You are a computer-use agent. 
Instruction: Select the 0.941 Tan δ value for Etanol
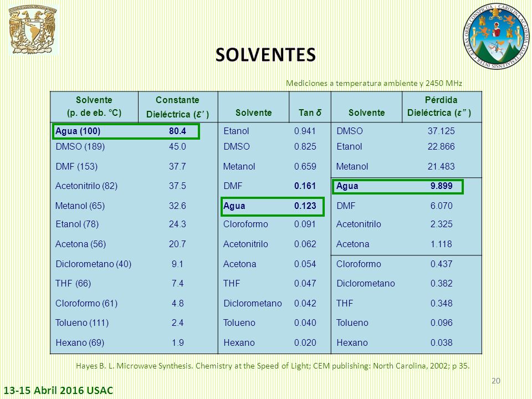(x=305, y=131)
